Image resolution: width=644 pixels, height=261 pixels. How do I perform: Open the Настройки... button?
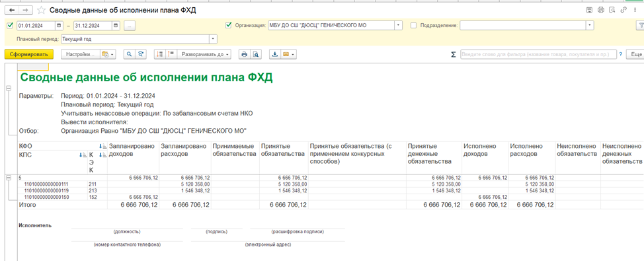tap(81, 54)
